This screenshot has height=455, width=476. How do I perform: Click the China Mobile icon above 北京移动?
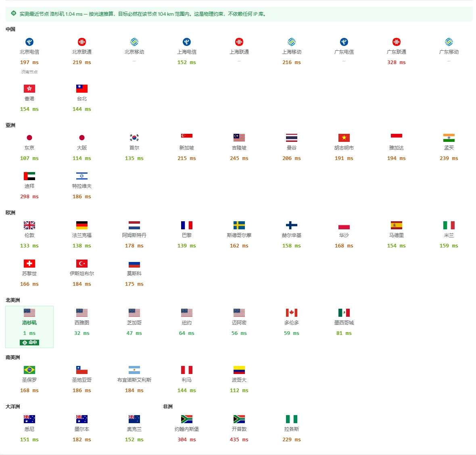click(134, 42)
